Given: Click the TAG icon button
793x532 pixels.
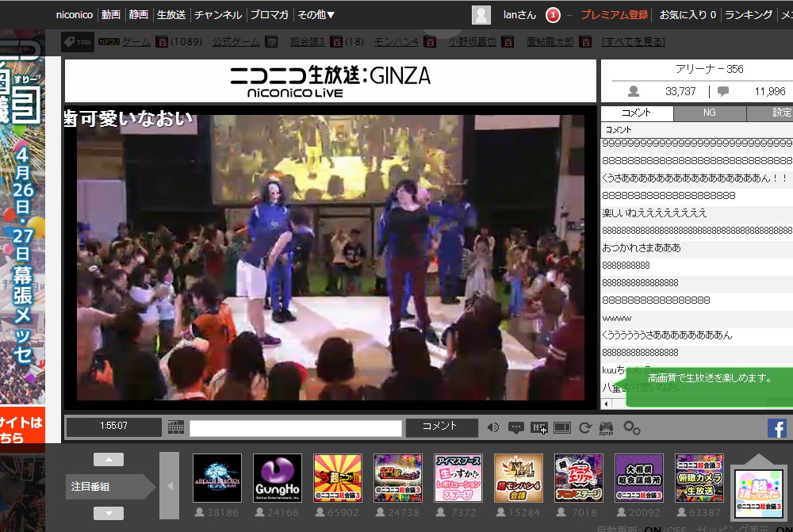Looking at the screenshot, I should [78, 42].
